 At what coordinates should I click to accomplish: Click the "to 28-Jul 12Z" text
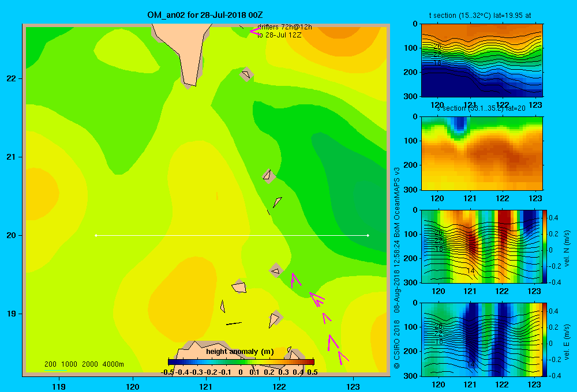[x=279, y=35]
